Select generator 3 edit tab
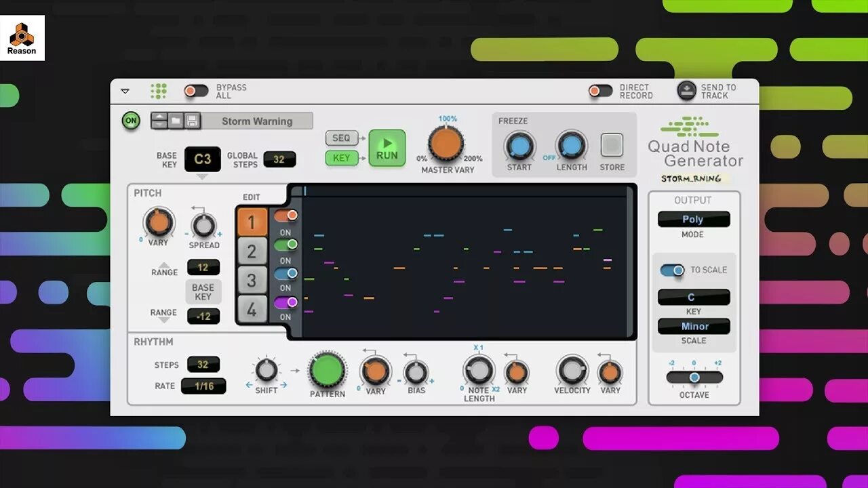The image size is (868, 488). click(x=252, y=280)
